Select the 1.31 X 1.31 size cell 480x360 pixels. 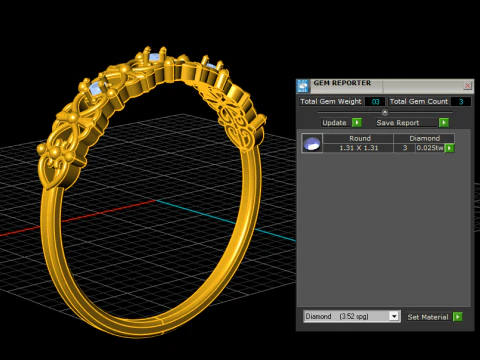359,148
